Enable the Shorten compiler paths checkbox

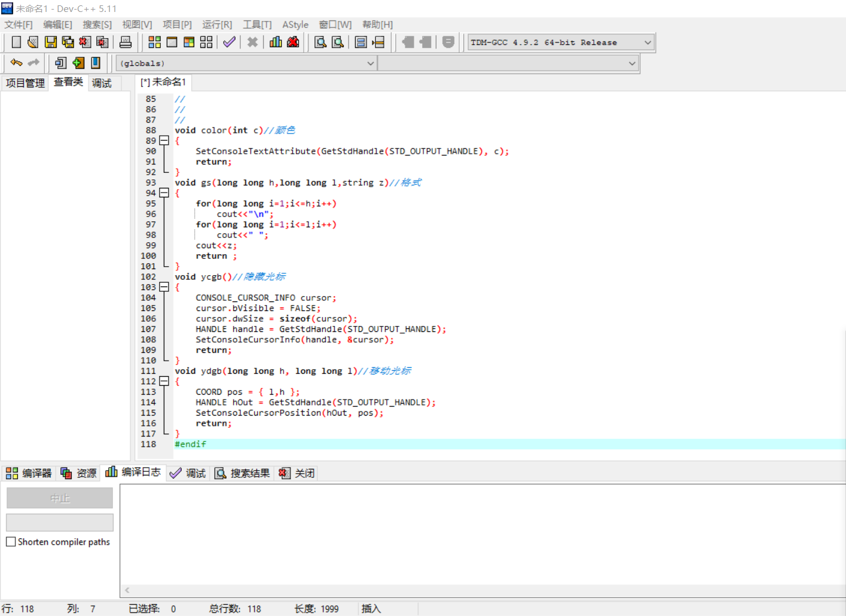click(10, 541)
